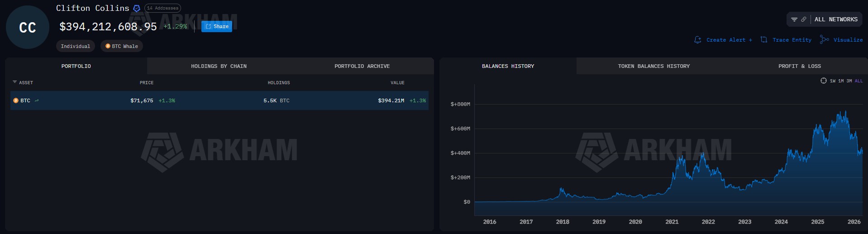
Task: Click the chart crosshair target icon
Action: click(x=824, y=81)
